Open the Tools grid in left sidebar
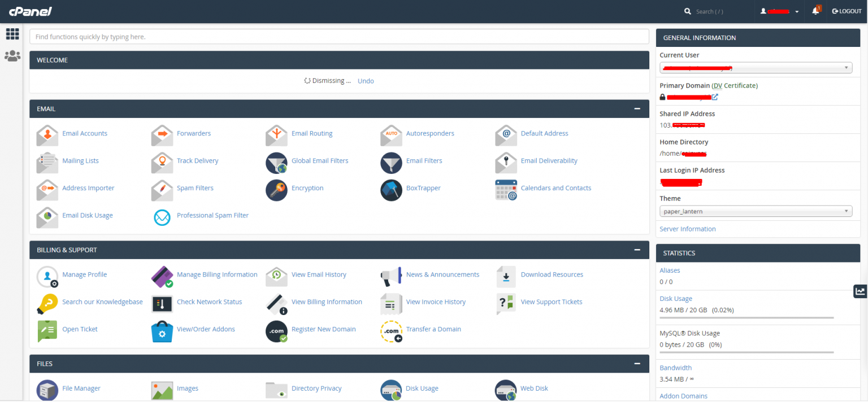The width and height of the screenshot is (868, 402). pyautogui.click(x=12, y=34)
